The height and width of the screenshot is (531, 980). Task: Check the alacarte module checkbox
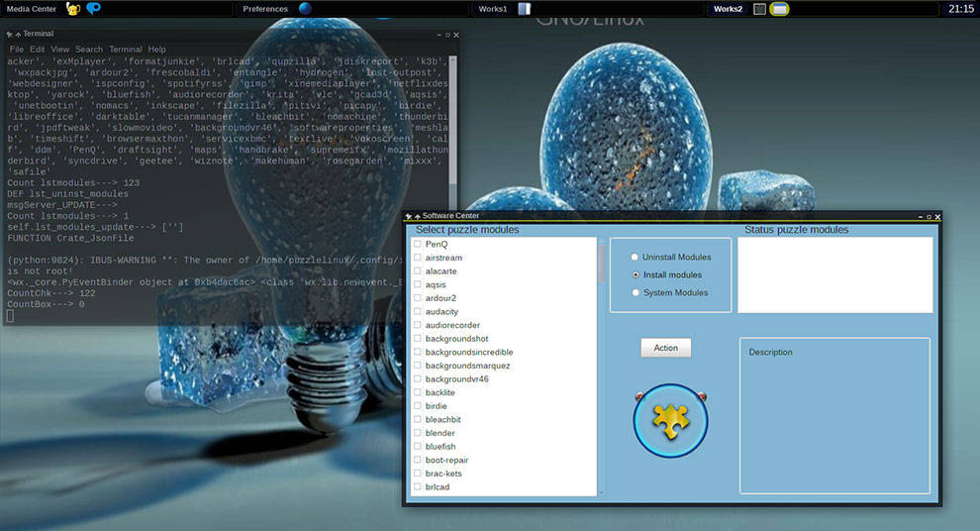coord(418,270)
